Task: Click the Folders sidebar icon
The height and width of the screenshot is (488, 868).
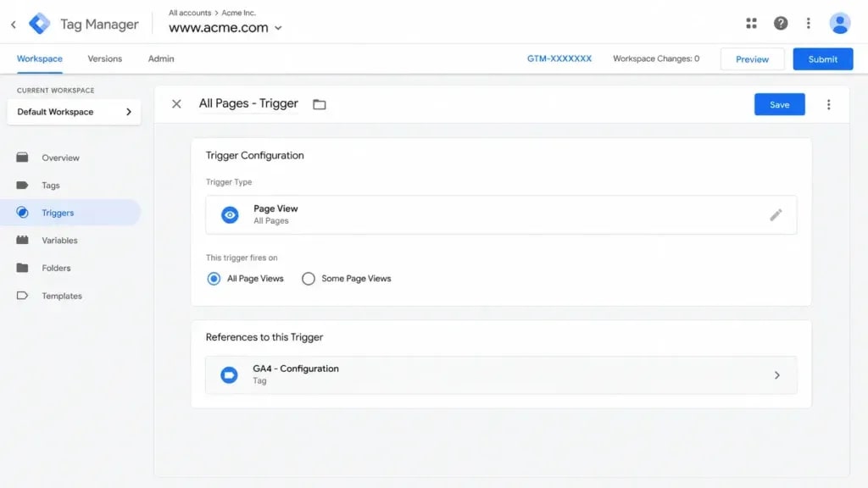Action: point(22,268)
